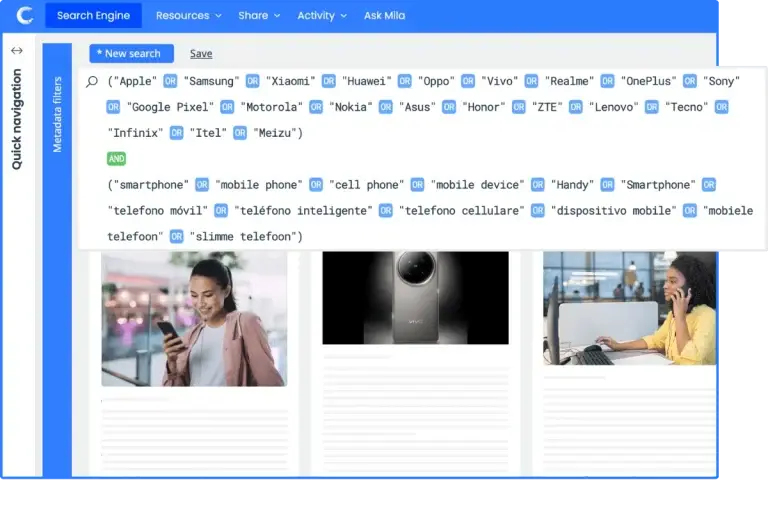This screenshot has height=512, width=768.
Task: Click the Save link
Action: [201, 54]
